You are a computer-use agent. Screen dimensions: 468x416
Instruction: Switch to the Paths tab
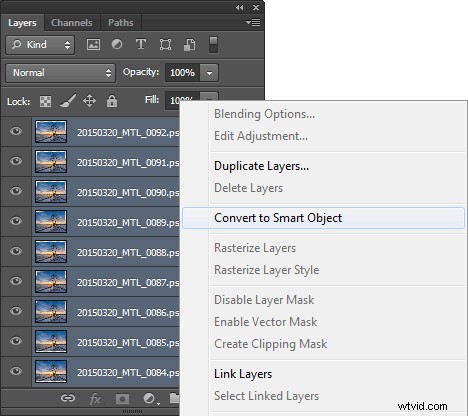pyautogui.click(x=121, y=23)
